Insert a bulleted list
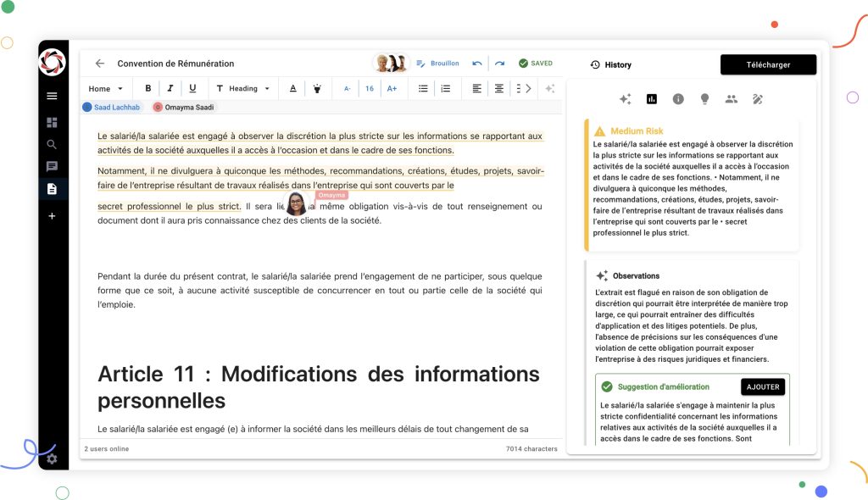The width and height of the screenshot is (868, 500). tap(424, 88)
